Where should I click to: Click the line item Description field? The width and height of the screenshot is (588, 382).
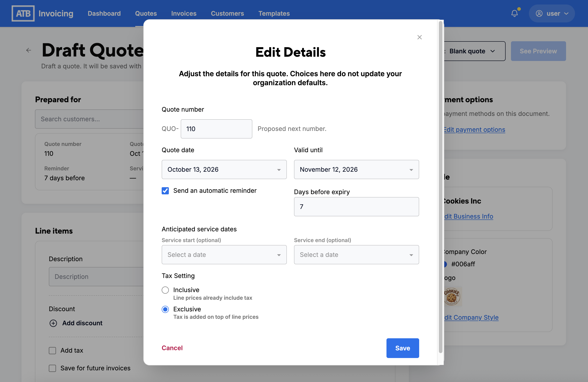pyautogui.click(x=96, y=277)
